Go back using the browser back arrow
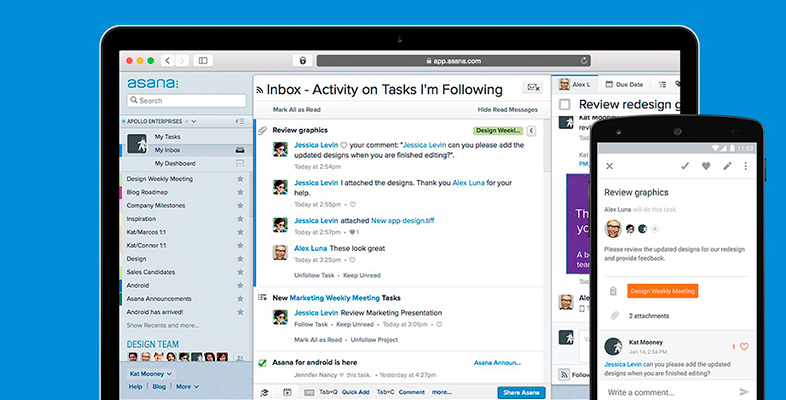 [x=167, y=61]
